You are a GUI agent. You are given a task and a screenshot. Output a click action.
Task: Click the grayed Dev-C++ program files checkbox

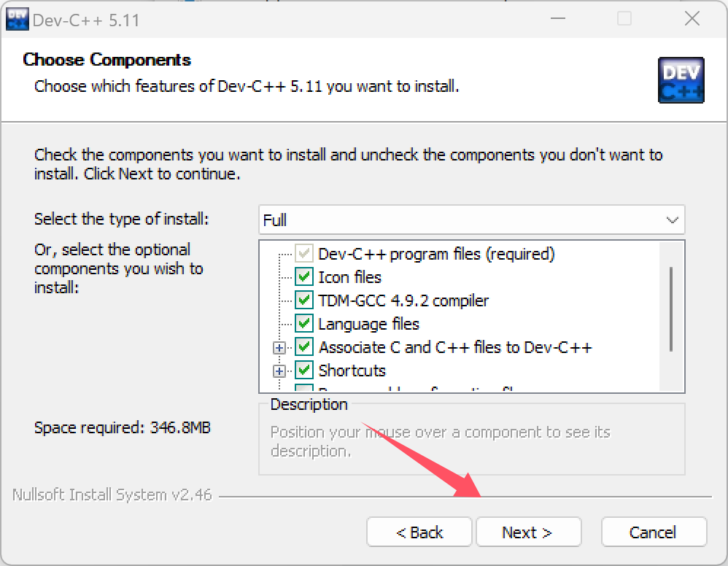click(304, 254)
